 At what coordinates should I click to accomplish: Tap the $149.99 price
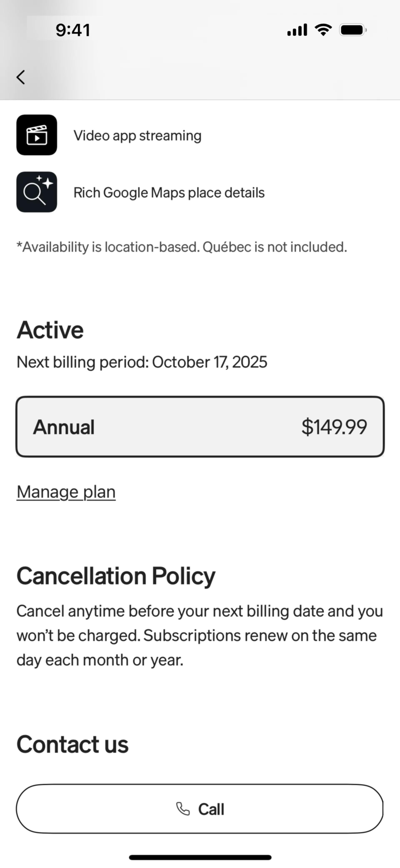click(x=334, y=427)
